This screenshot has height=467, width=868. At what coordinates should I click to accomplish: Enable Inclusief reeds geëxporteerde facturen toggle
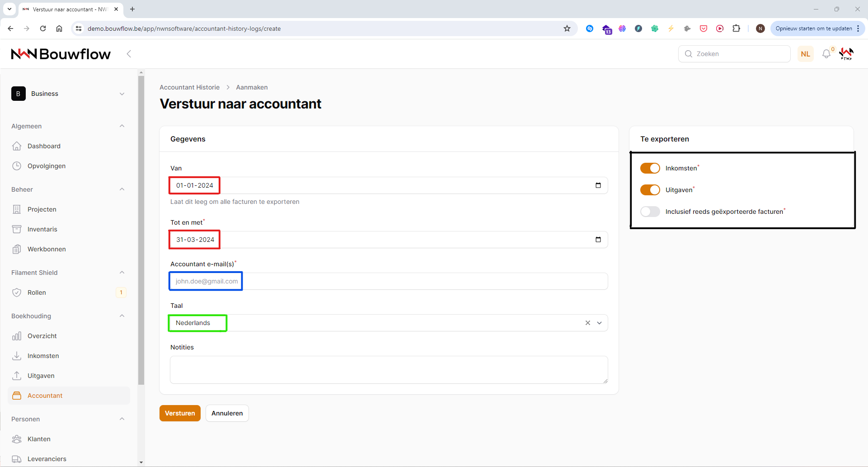650,212
